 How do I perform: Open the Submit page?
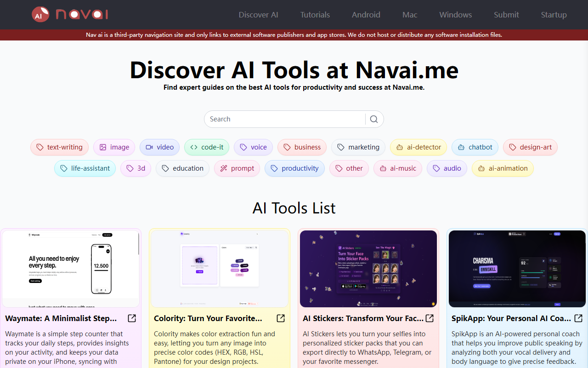click(x=506, y=15)
